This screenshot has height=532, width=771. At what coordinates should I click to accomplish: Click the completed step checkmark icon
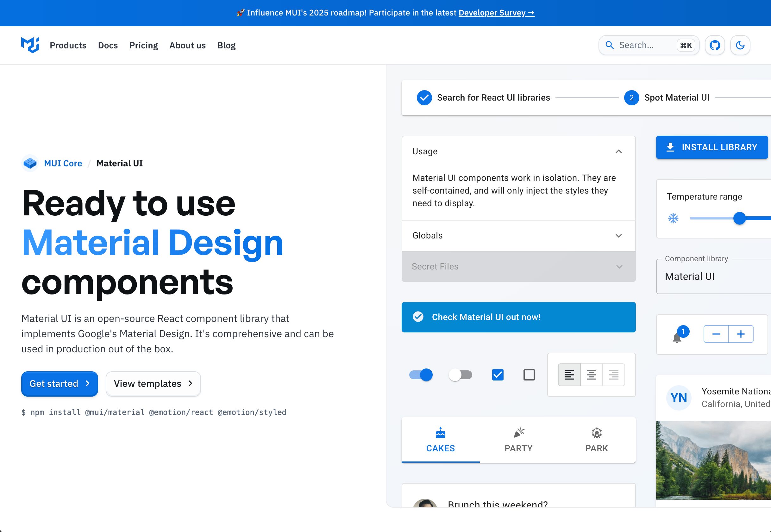[x=424, y=98]
